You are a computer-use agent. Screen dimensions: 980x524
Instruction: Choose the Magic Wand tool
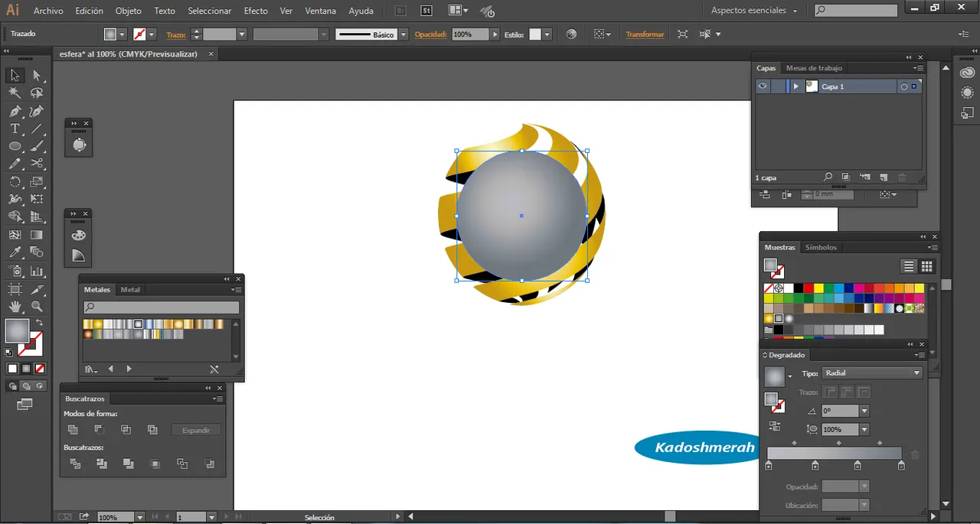coord(15,93)
